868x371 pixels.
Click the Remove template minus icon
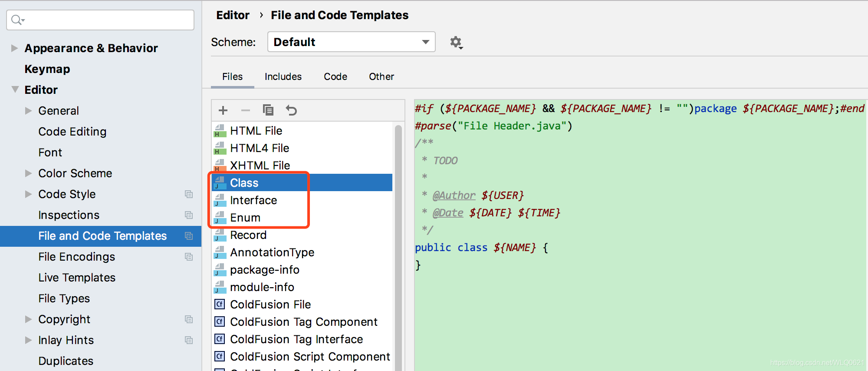click(246, 110)
